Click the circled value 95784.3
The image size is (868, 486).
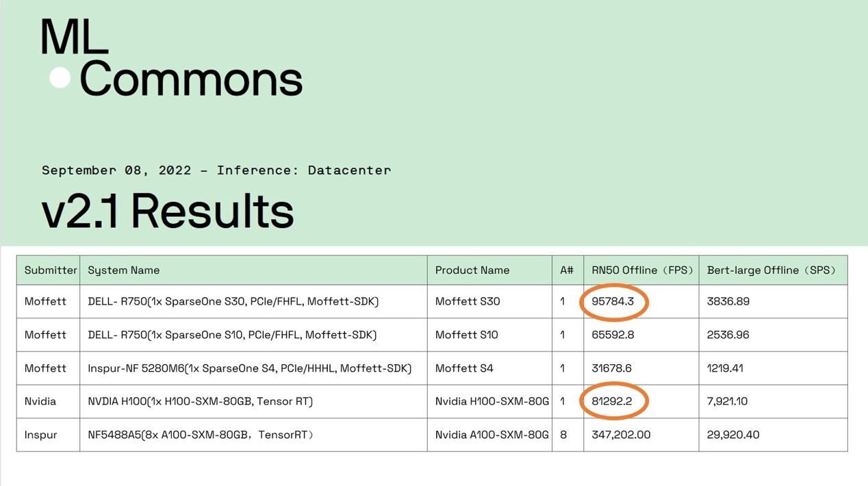click(x=613, y=301)
